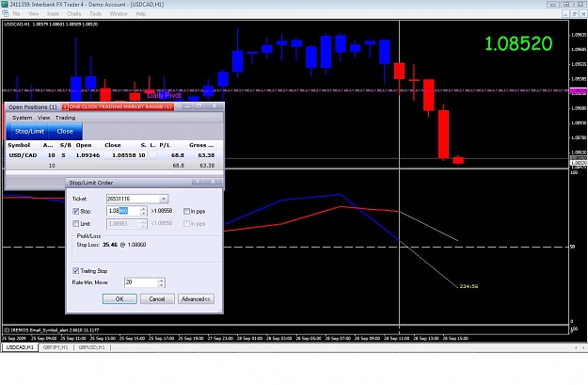Switch to the GBPUSD,H1 chart tab

click(x=92, y=347)
